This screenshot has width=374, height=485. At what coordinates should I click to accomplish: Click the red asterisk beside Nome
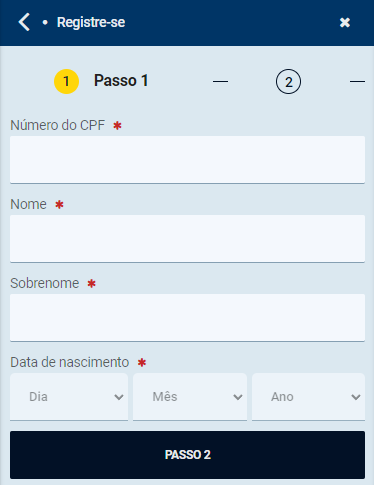[59, 204]
